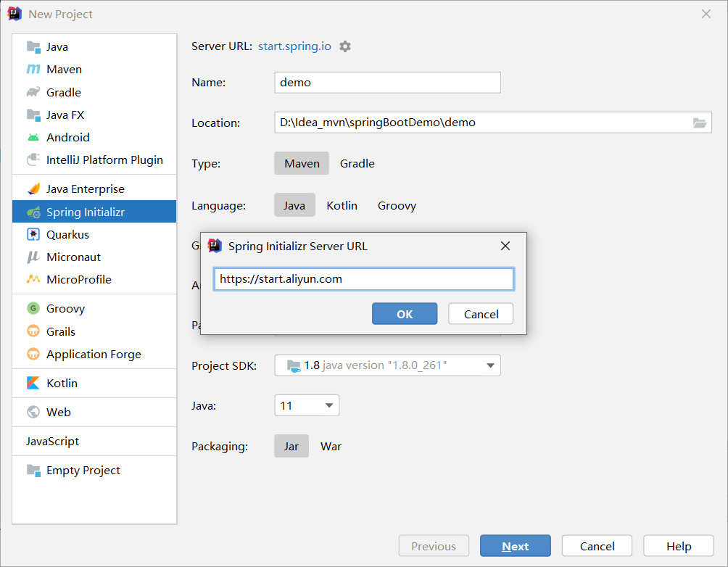Select Grails in the project list
The image size is (728, 567).
point(94,331)
